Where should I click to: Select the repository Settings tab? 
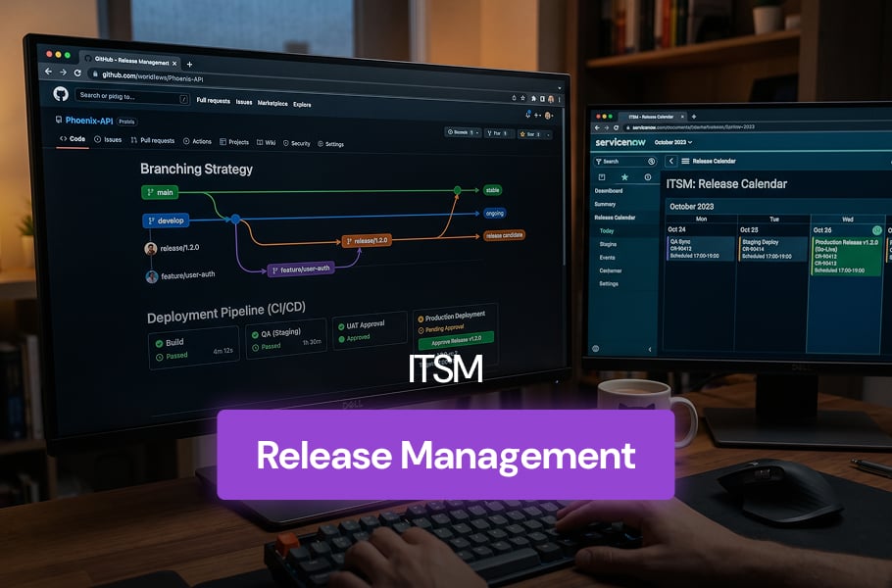(330, 144)
